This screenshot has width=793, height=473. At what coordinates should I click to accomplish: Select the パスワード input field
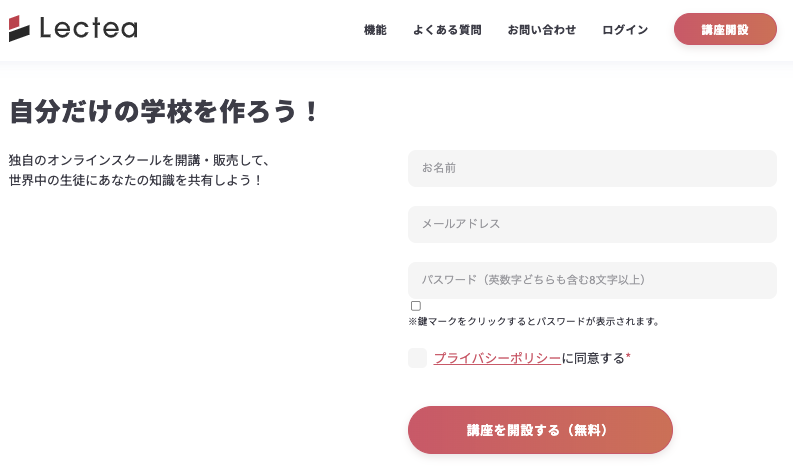[592, 280]
